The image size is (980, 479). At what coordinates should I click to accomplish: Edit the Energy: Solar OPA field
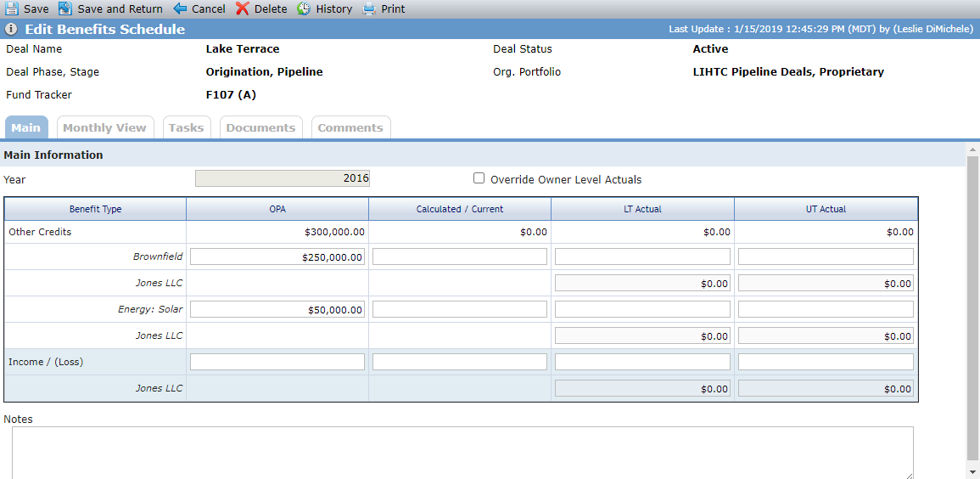tap(277, 309)
